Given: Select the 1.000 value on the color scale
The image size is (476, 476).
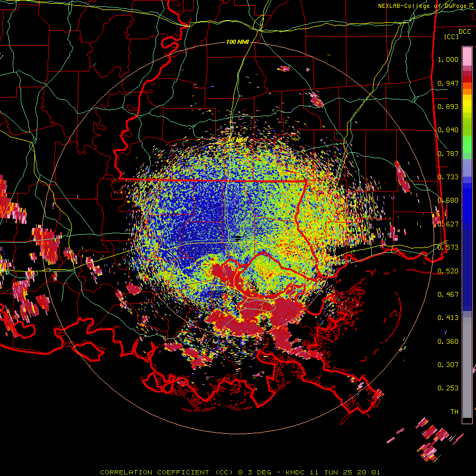Looking at the screenshot, I should pyautogui.click(x=448, y=59).
